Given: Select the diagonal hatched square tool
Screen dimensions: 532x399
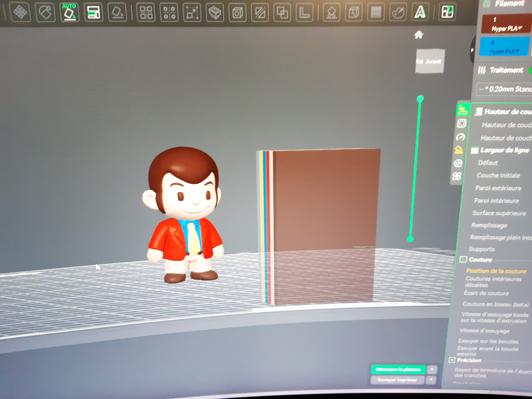Looking at the screenshot, I should coord(260,12).
